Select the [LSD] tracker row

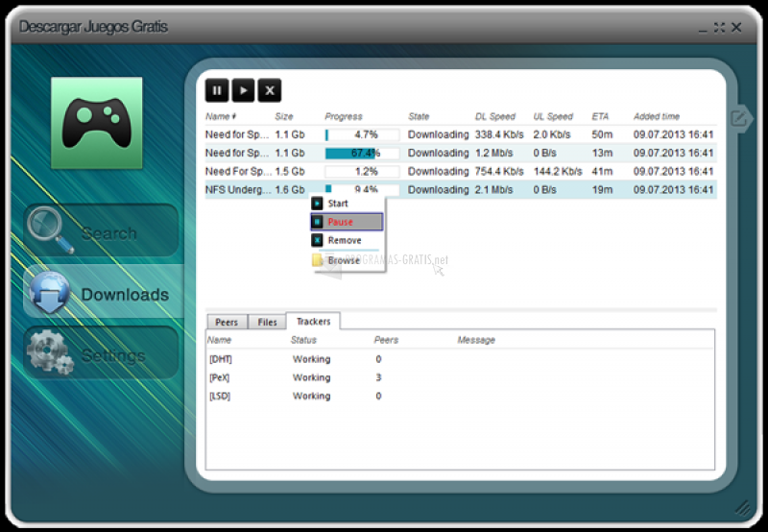tap(460, 396)
